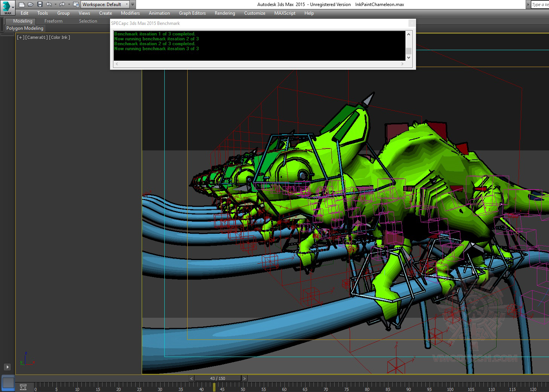Image resolution: width=549 pixels, height=392 pixels.
Task: Toggle the viewport layout tab thumbnail
Action: tap(8, 383)
